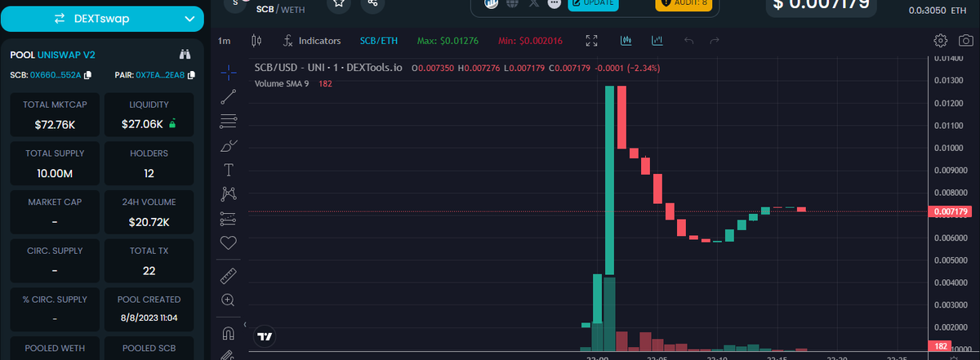Click the Holders 12 card

click(149, 163)
